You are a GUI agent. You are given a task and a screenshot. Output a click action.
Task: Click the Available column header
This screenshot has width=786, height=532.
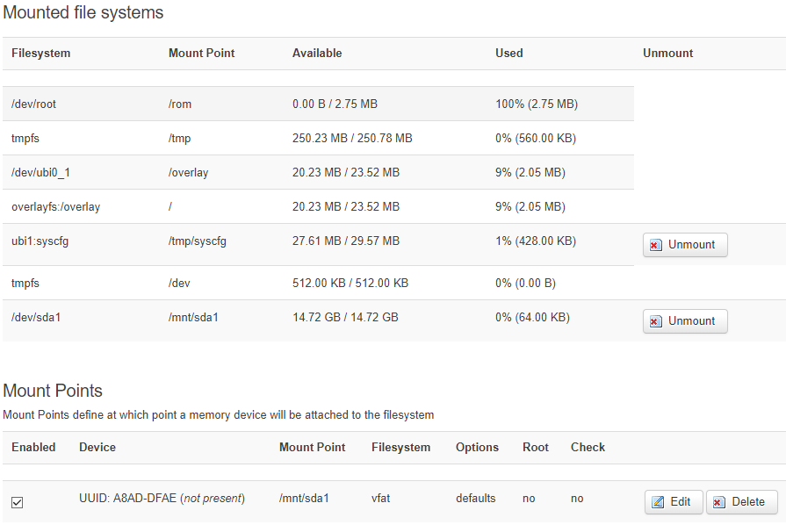click(317, 54)
